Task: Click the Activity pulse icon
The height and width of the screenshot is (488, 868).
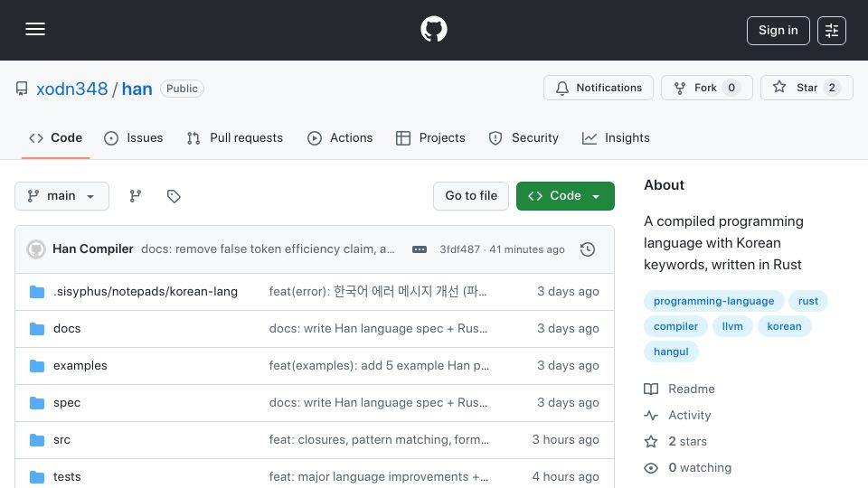Action: coord(651,416)
